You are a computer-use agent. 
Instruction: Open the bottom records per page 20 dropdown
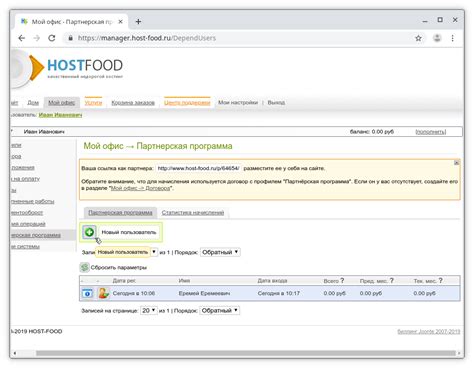(x=148, y=310)
